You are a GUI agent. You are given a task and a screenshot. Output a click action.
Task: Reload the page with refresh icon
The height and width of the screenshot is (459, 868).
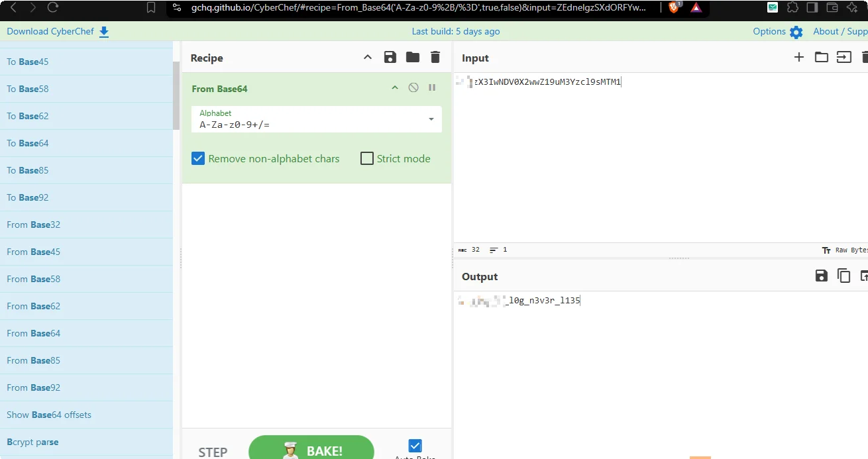pos(53,7)
